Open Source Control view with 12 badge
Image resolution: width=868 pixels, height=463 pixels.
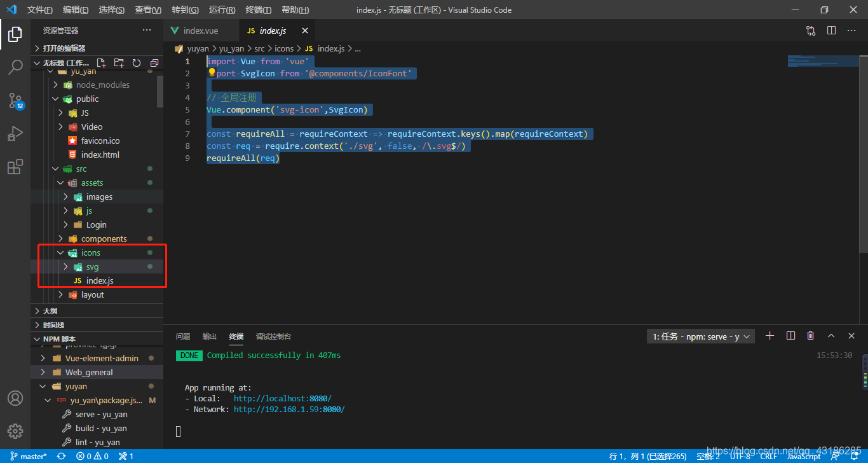pos(15,100)
